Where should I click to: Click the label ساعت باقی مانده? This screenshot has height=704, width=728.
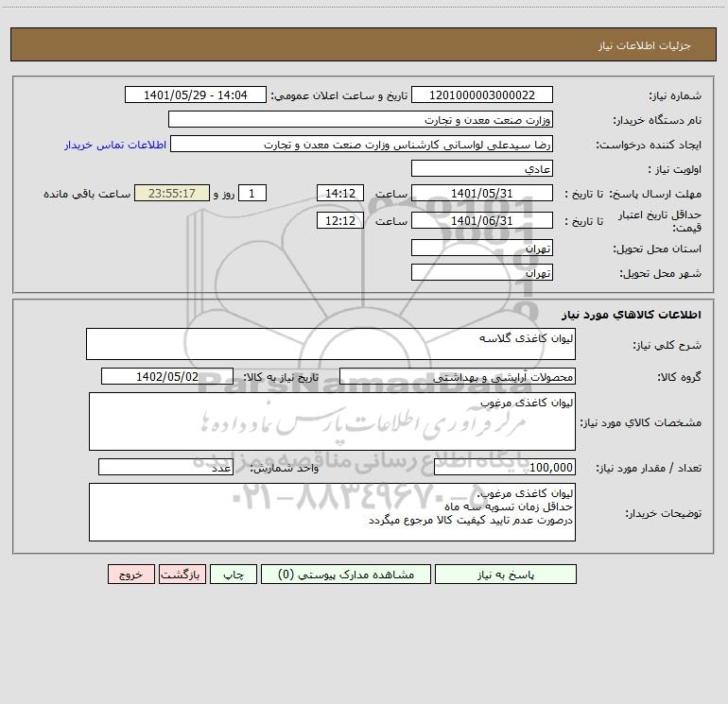click(87, 194)
